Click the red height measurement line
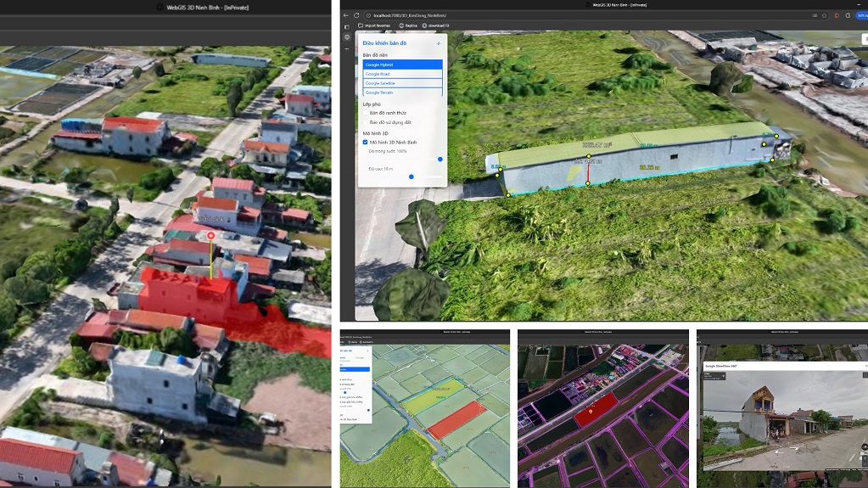The image size is (868, 488). point(588,171)
